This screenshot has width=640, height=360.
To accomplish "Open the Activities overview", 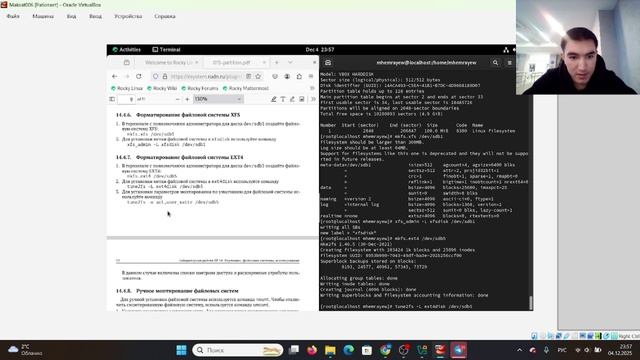I will pos(127,49).
